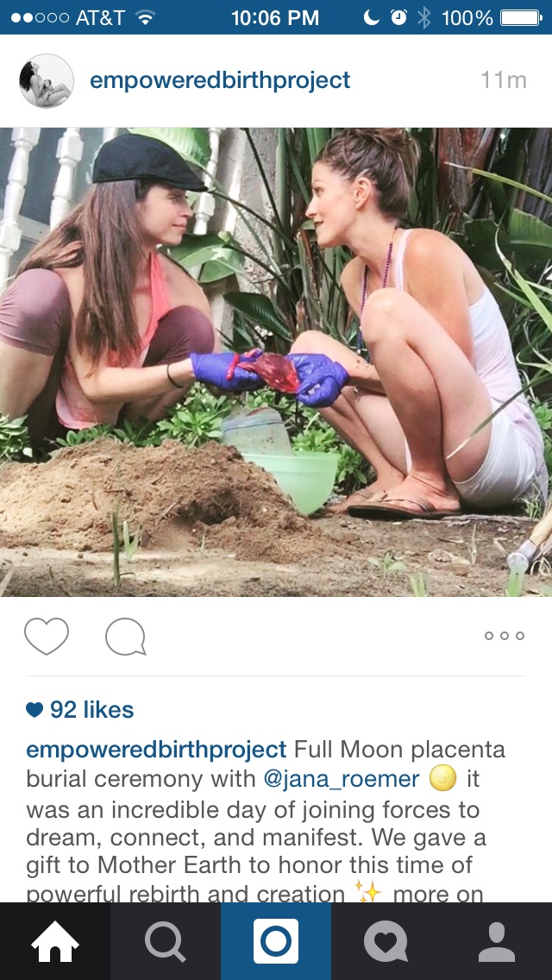
Task: Tap the Wi-Fi signal icon
Action: click(145, 18)
